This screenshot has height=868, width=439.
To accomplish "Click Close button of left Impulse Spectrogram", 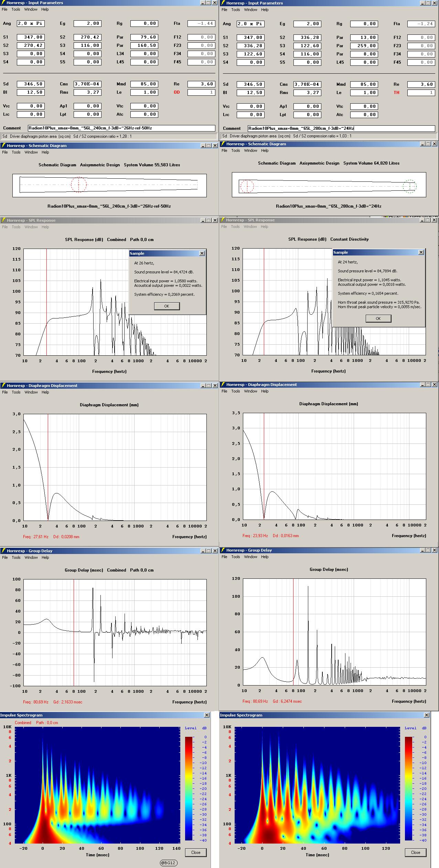I will click(196, 853).
